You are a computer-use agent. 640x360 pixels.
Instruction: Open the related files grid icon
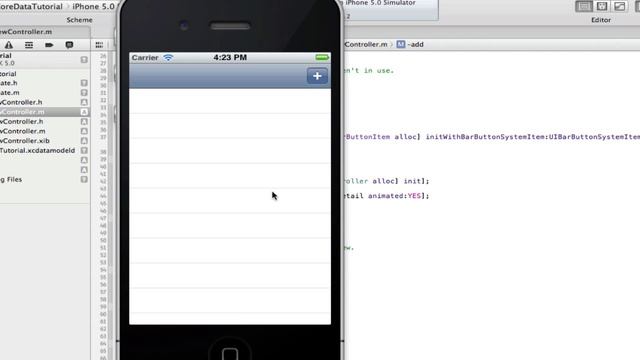[x=99, y=45]
